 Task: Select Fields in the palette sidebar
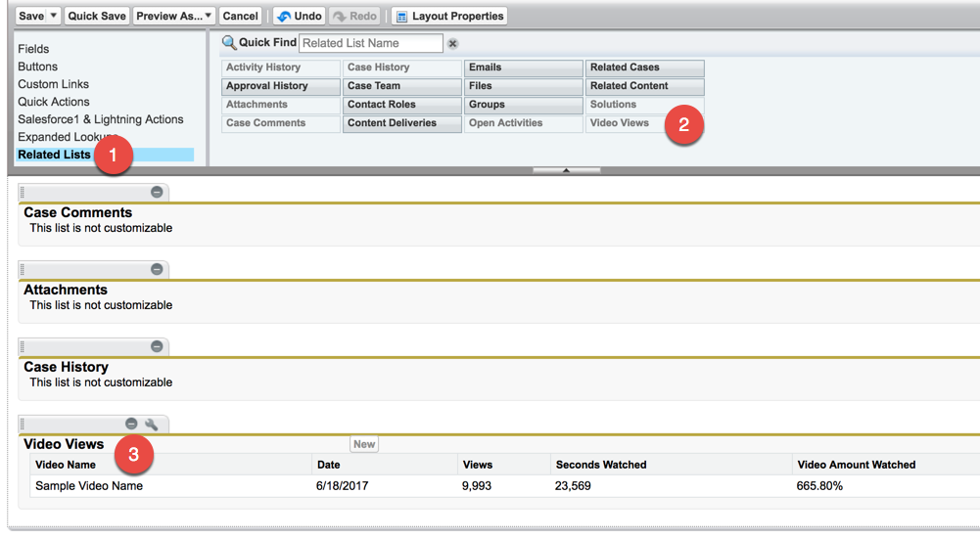pyautogui.click(x=33, y=49)
